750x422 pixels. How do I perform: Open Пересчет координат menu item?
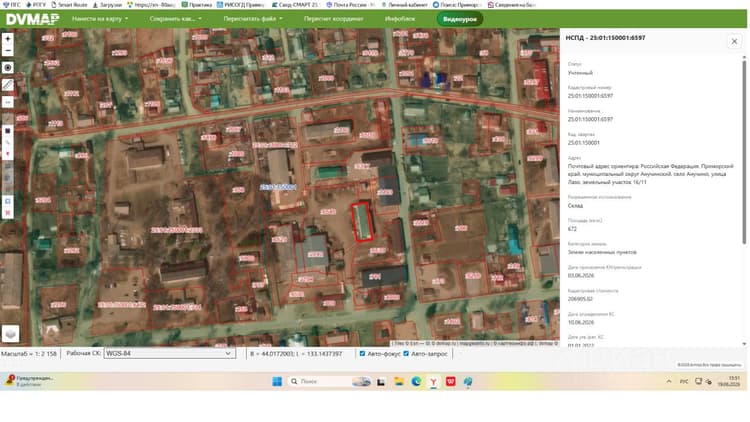(x=333, y=19)
